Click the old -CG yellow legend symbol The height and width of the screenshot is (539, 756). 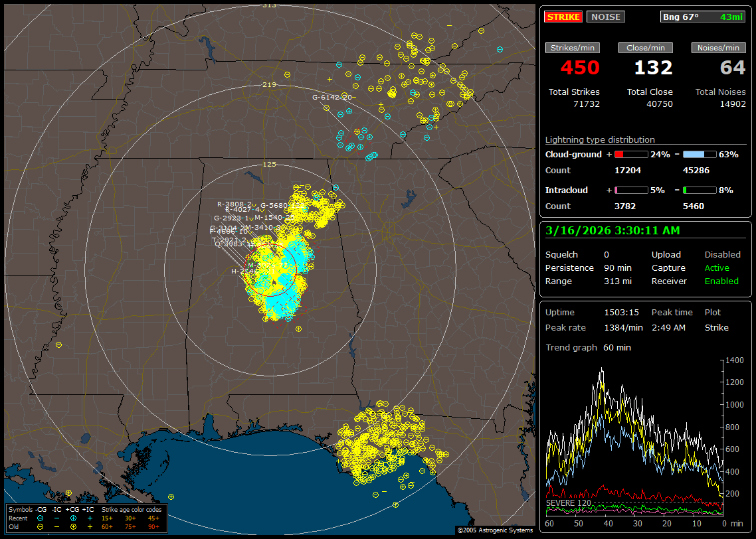pyautogui.click(x=41, y=526)
